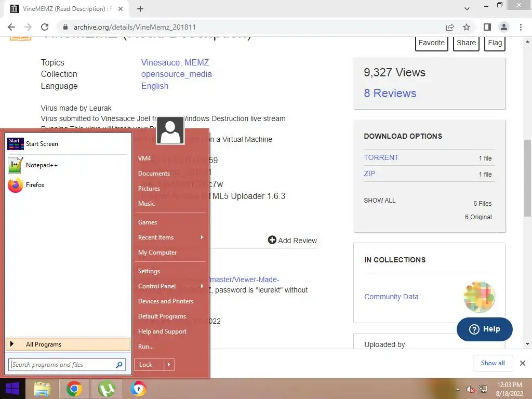532x399 pixels.
Task: Open Start Screen from the start menu
Action: point(67,144)
